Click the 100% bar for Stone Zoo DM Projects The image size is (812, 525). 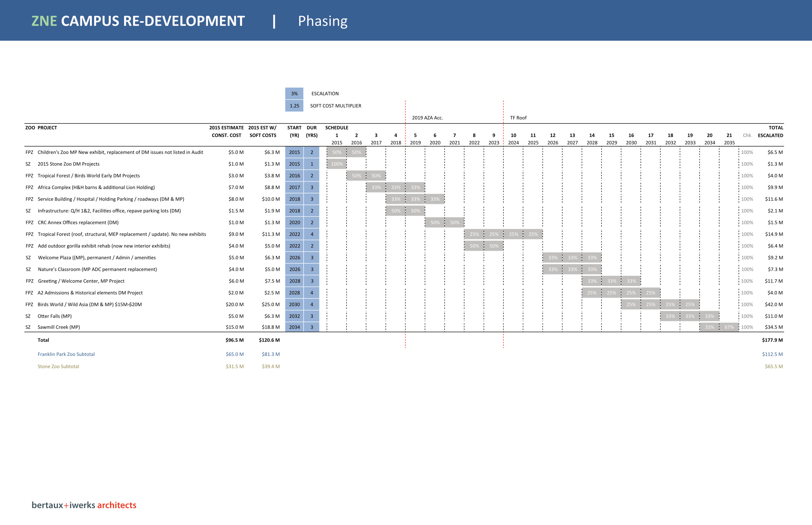(336, 164)
